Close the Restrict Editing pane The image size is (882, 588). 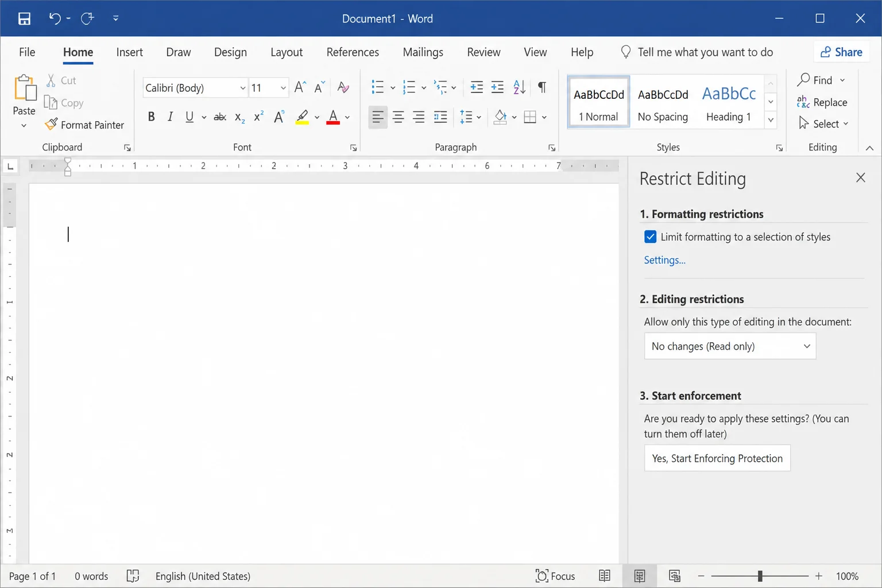pos(860,177)
